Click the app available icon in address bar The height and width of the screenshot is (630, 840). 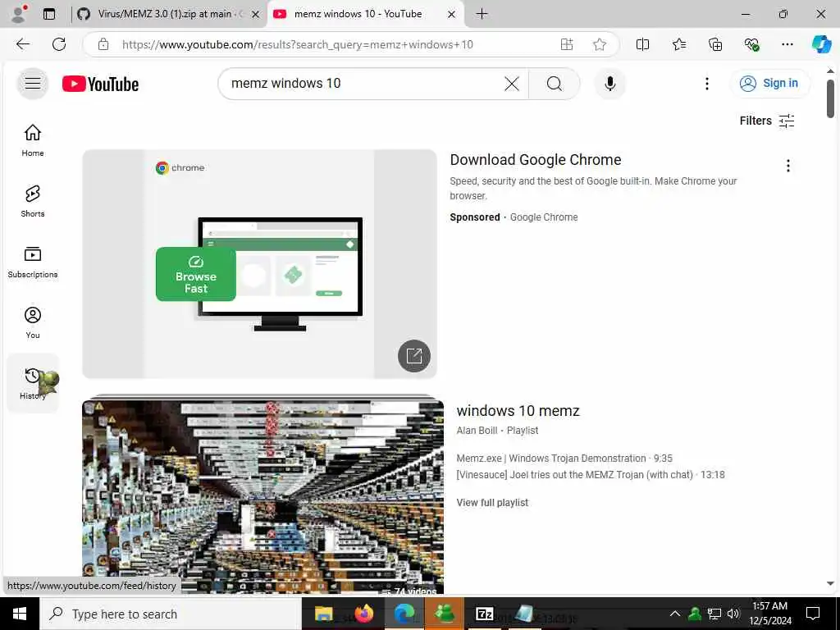[567, 44]
